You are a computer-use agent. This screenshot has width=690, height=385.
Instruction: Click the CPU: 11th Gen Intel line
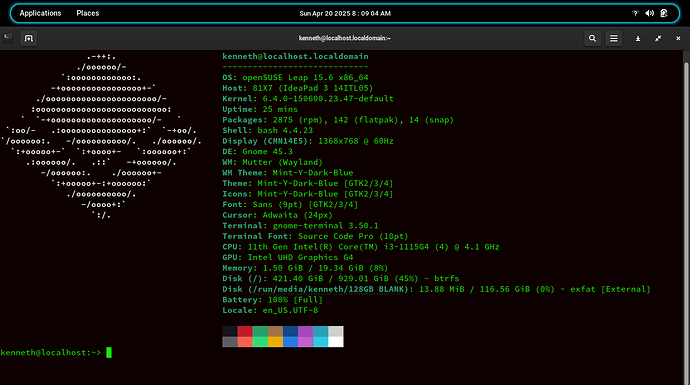361,246
